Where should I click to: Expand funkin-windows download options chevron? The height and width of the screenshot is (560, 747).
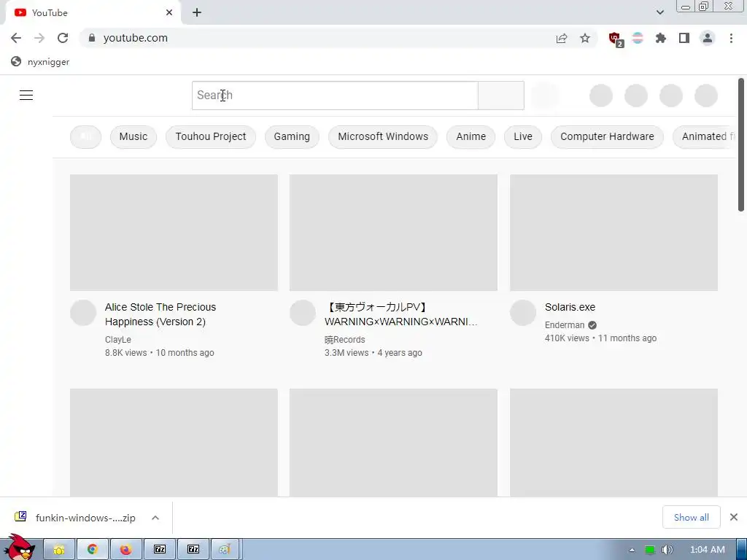[x=155, y=518]
